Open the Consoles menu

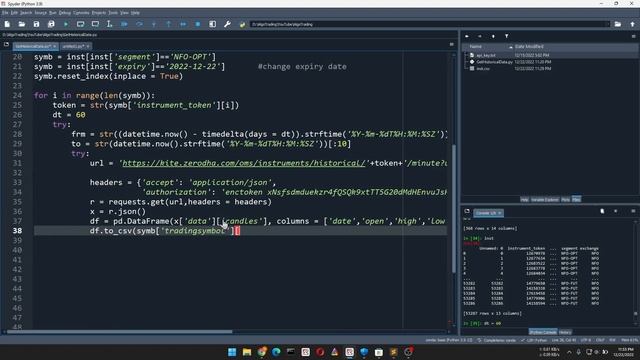(81, 13)
